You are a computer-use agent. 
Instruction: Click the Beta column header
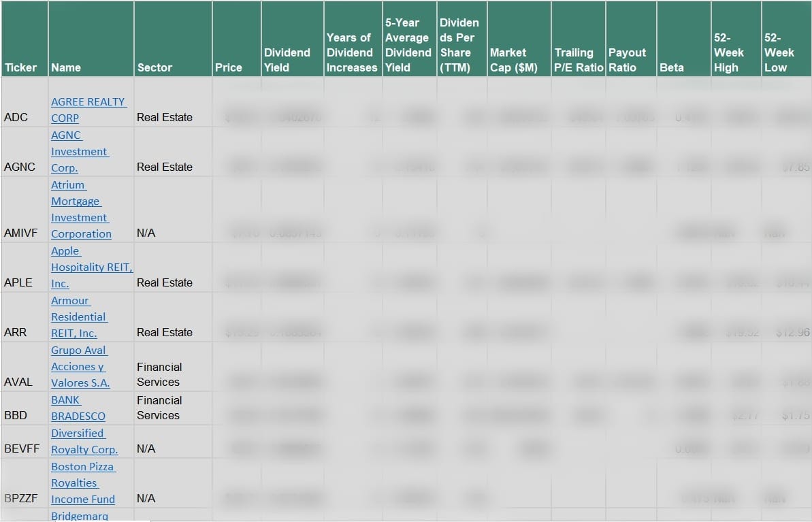[671, 67]
